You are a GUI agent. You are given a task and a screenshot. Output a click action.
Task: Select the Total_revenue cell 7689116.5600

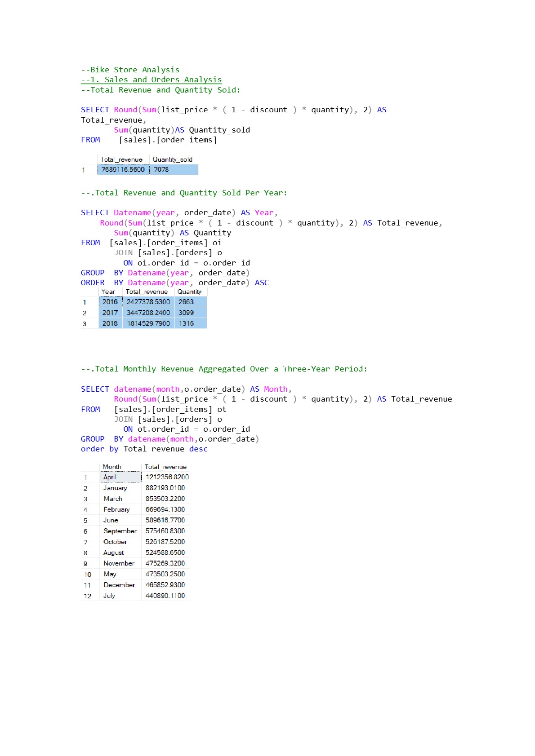pyautogui.click(x=123, y=169)
